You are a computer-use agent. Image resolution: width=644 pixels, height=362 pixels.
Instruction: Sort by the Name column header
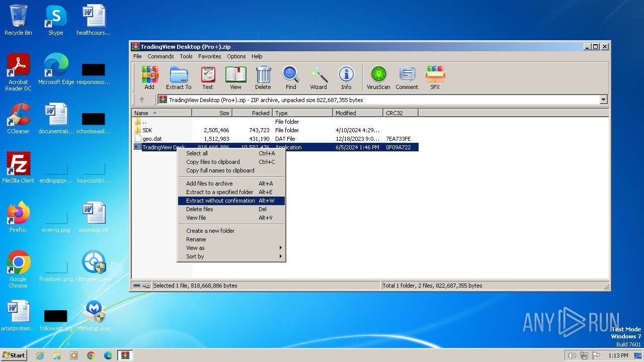162,113
